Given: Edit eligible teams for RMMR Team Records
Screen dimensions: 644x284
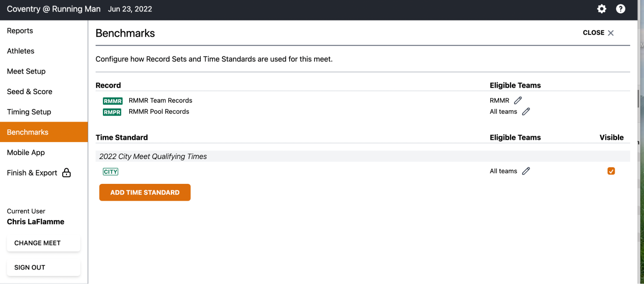Looking at the screenshot, I should (518, 100).
